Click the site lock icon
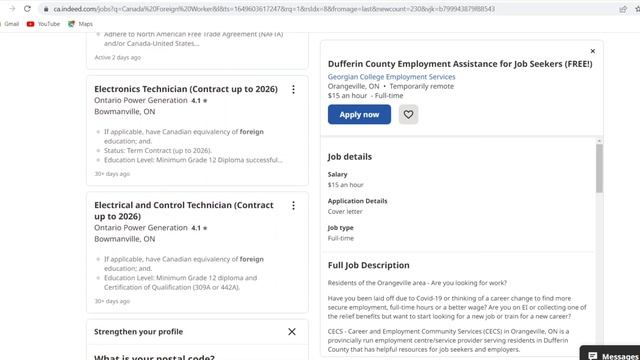 click(x=46, y=9)
